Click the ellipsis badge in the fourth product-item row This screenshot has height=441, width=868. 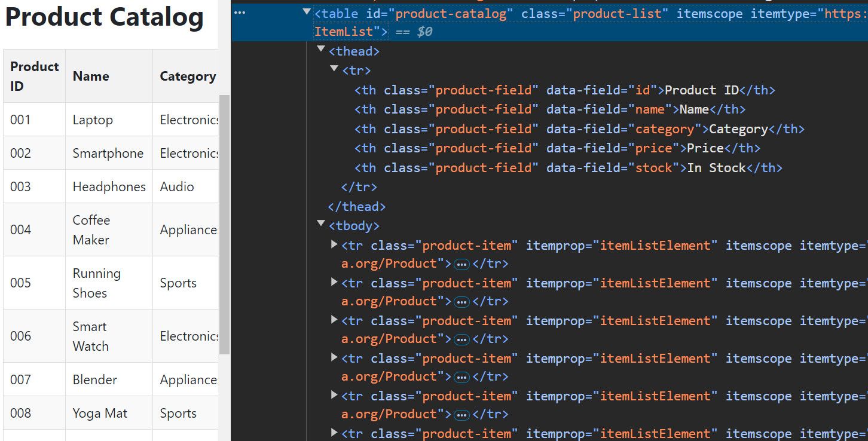(x=461, y=377)
